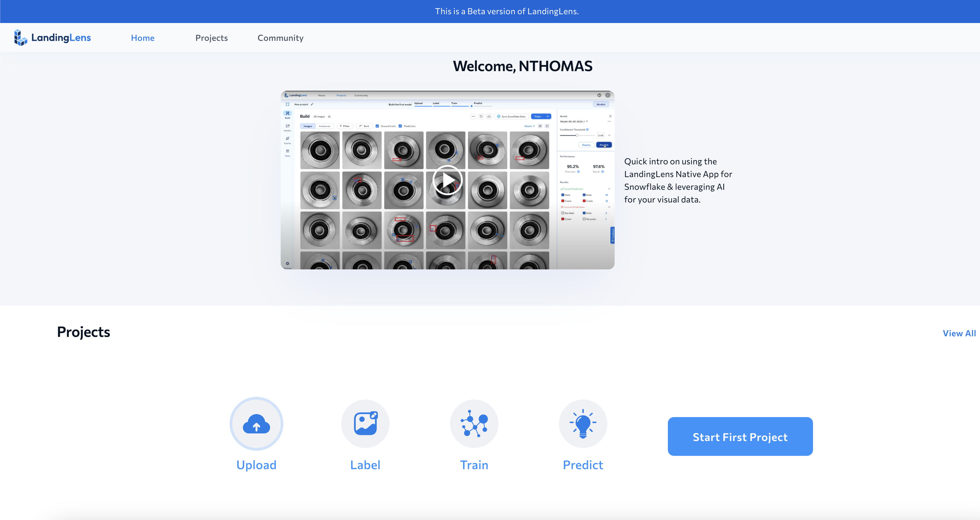Open Projects in the top navigation bar
The image size is (980, 520).
point(211,38)
